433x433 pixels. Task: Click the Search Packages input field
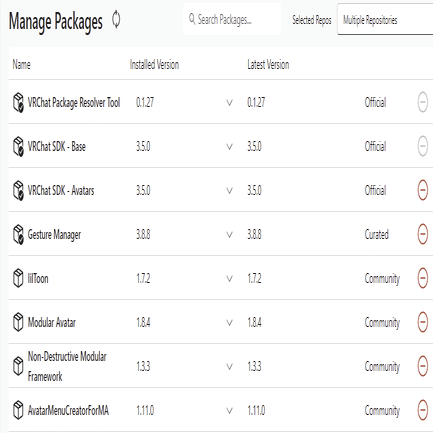[232, 19]
